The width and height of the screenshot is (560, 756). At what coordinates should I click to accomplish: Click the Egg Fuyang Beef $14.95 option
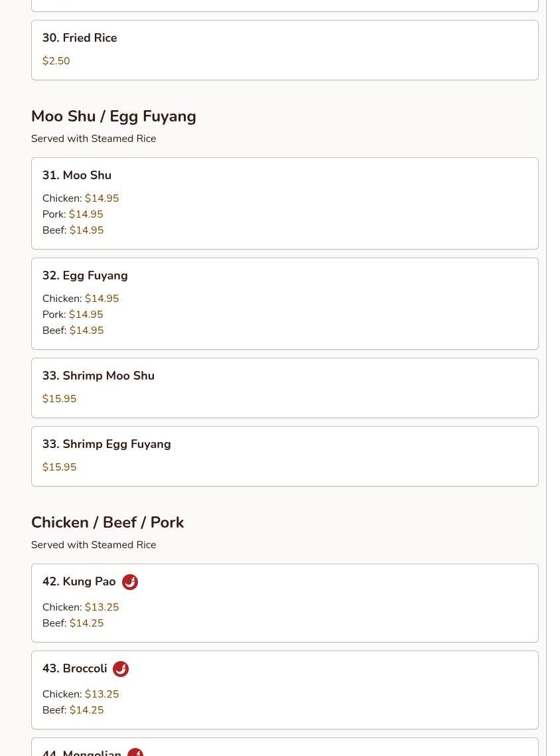(x=73, y=331)
